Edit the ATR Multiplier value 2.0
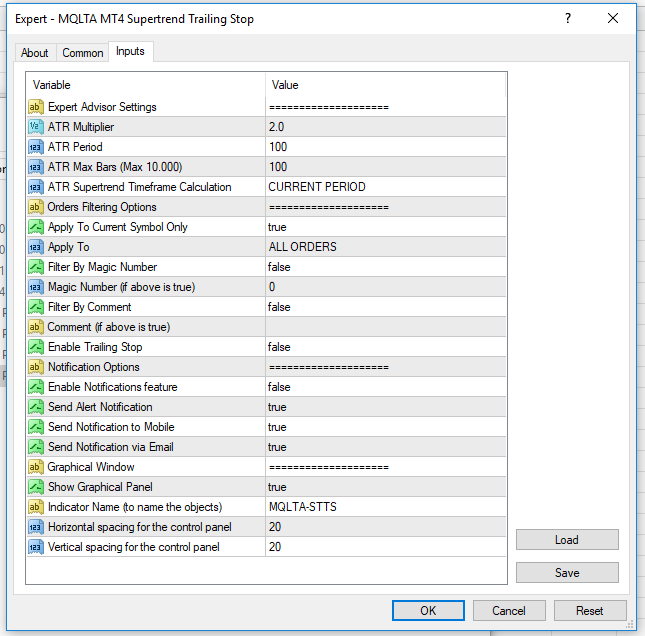The width and height of the screenshot is (645, 636). pos(386,127)
